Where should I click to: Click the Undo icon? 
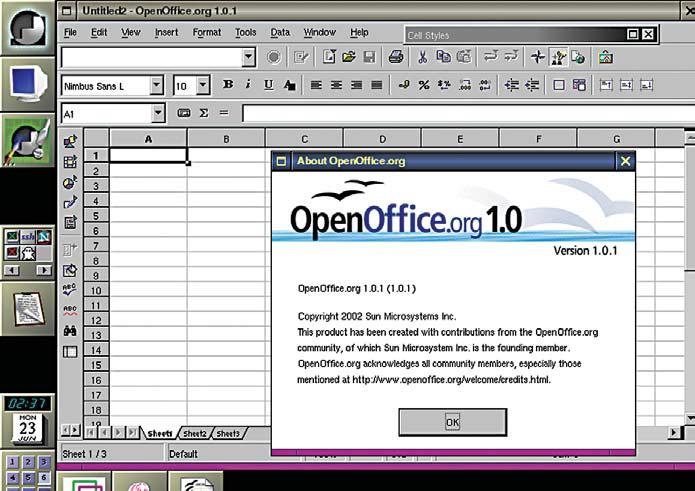490,57
